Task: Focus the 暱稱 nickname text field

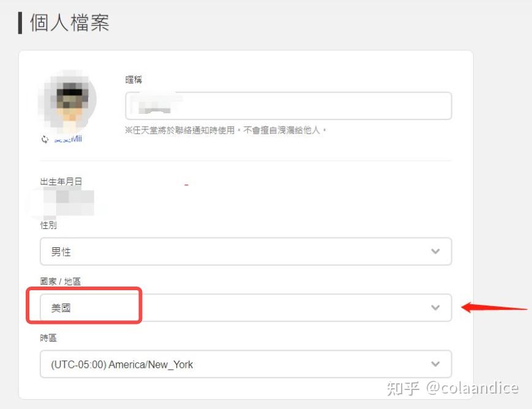Action: tap(288, 105)
